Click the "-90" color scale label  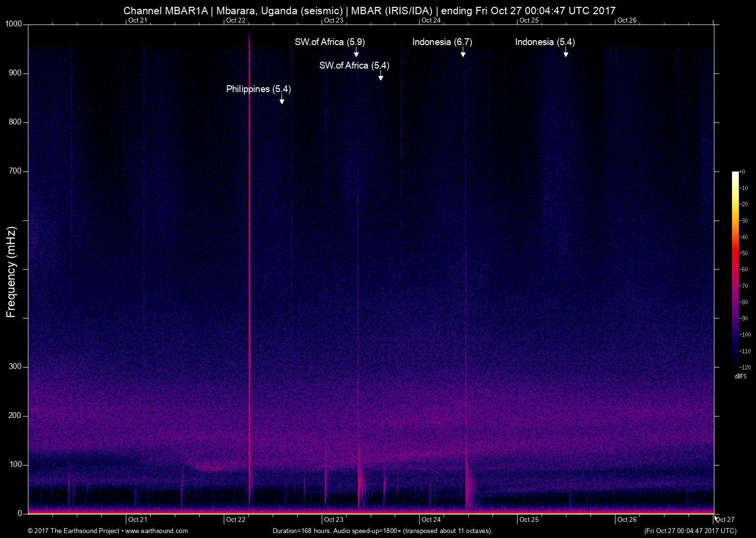pyautogui.click(x=743, y=318)
